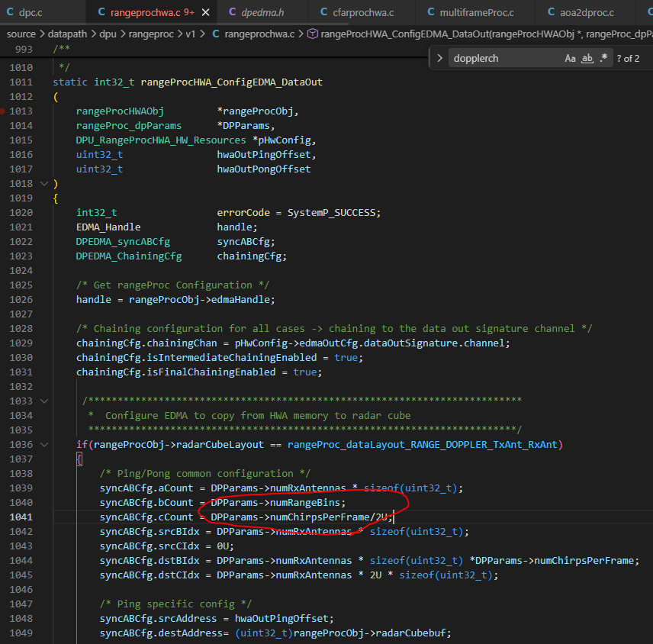Click the rangeproc breadcrumb segment
Screen dimensions: 653x644
(x=151, y=34)
